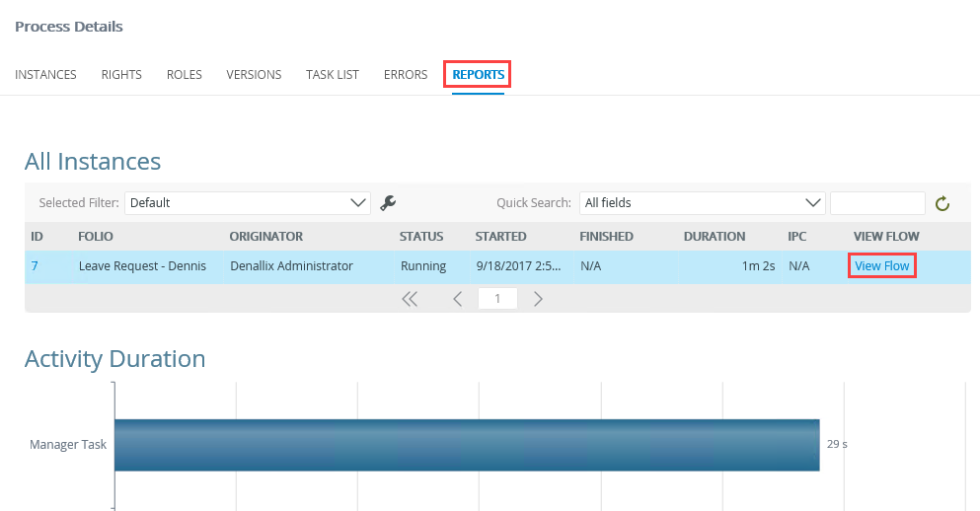Click the View Flow column header
This screenshot has height=511, width=980.
[886, 236]
